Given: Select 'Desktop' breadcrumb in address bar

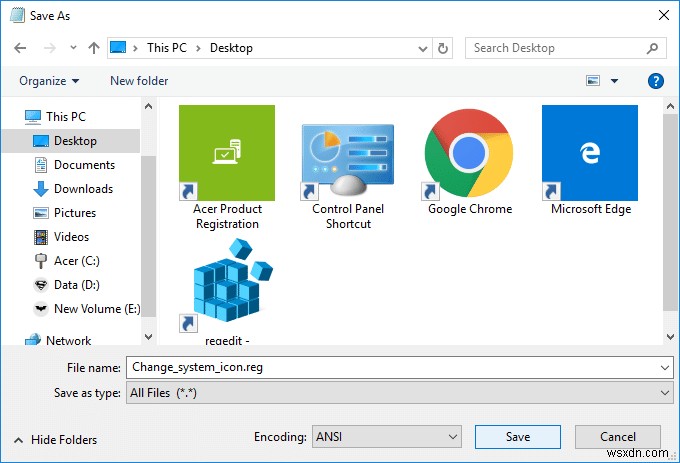Looking at the screenshot, I should tap(231, 48).
